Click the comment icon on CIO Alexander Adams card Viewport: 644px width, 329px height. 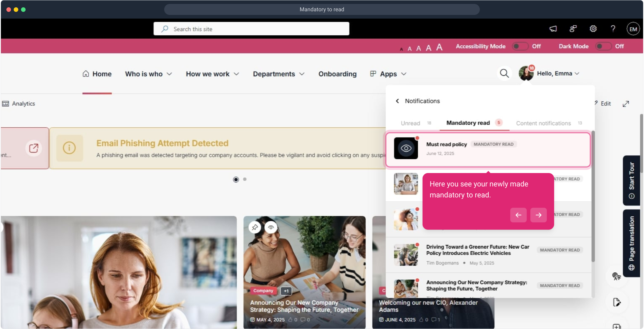click(x=434, y=320)
